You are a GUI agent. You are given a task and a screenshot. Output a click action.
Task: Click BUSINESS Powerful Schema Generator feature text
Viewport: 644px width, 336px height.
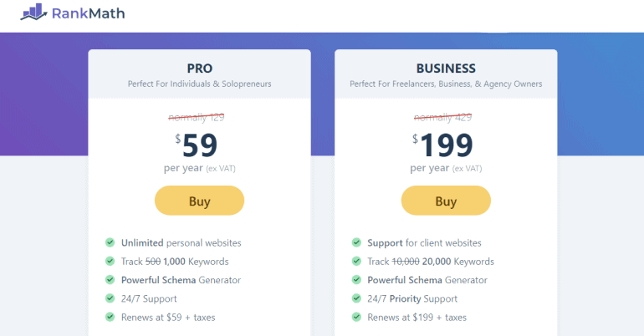427,280
